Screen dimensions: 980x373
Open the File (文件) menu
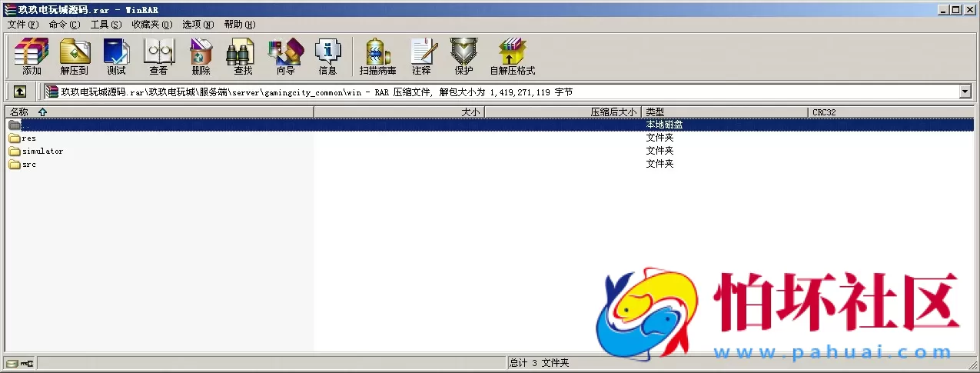22,25
